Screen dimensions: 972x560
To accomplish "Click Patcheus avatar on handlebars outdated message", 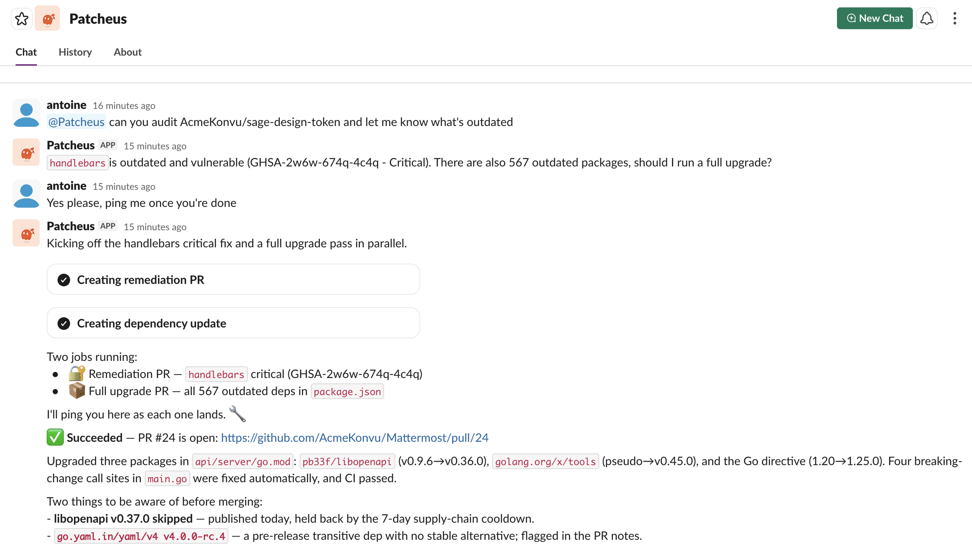I will (x=26, y=152).
